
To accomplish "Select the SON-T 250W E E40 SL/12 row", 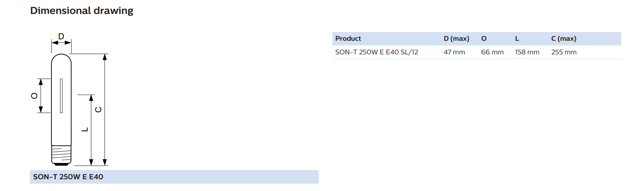I will tap(477, 52).
